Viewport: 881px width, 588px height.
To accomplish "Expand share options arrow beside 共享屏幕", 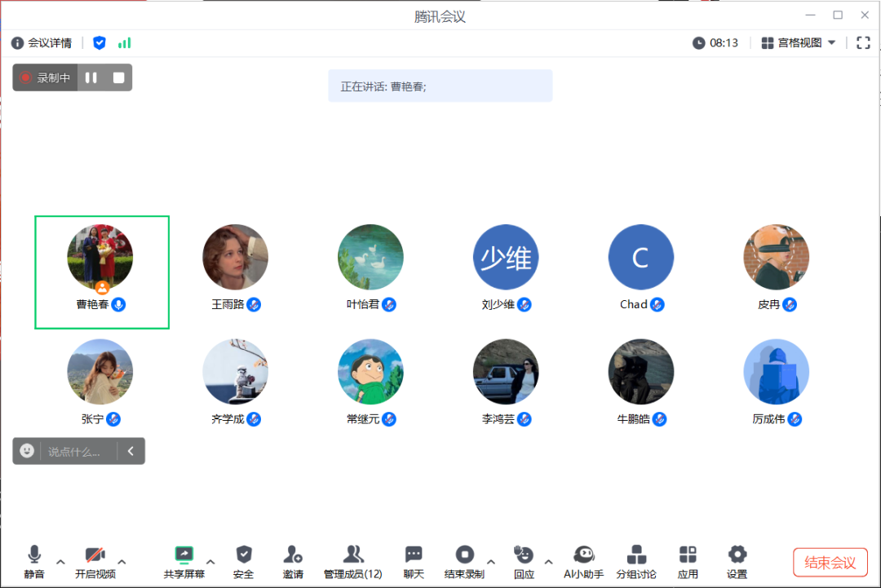I will pyautogui.click(x=210, y=562).
